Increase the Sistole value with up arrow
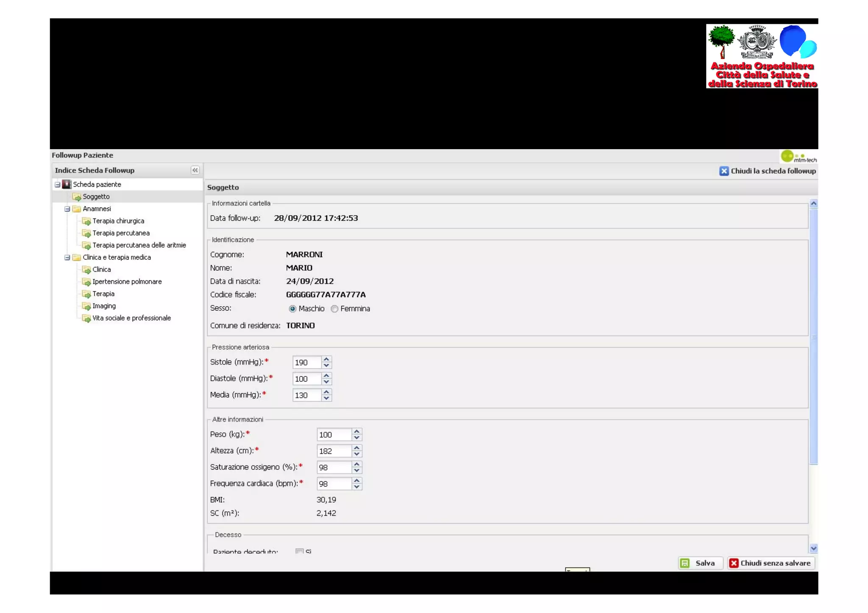868x613 pixels. point(326,359)
